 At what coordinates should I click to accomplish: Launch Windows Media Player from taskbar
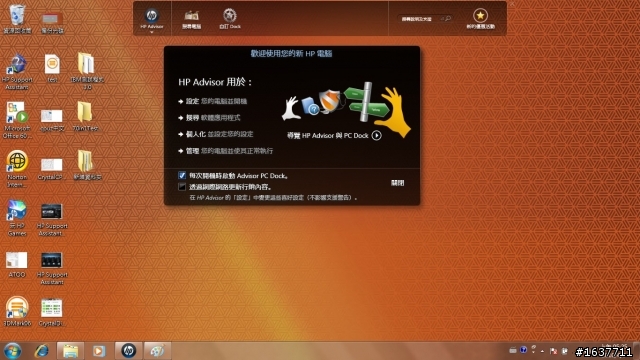click(98, 351)
